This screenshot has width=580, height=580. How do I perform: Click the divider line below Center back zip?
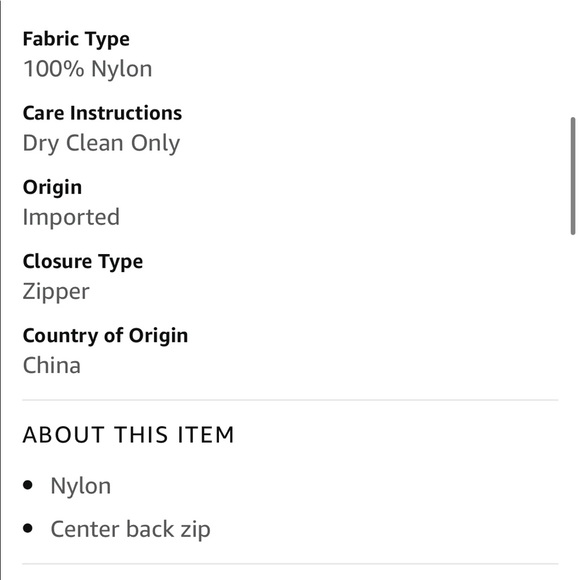(x=290, y=564)
